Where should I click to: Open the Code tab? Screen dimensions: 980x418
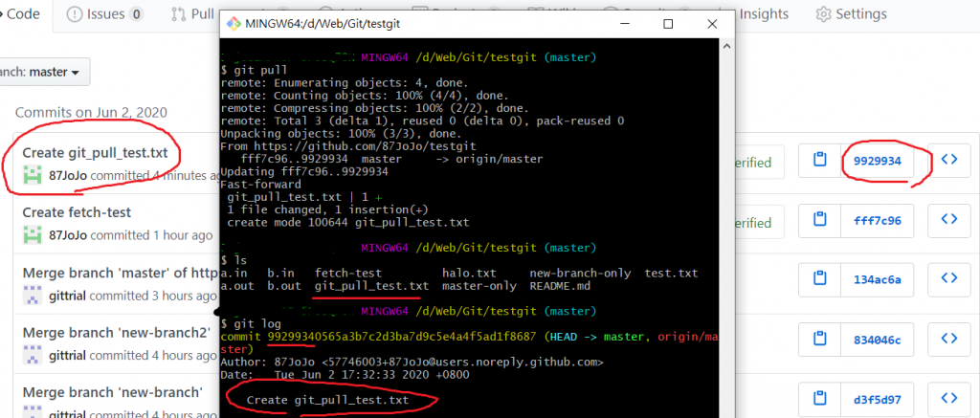pos(23,13)
